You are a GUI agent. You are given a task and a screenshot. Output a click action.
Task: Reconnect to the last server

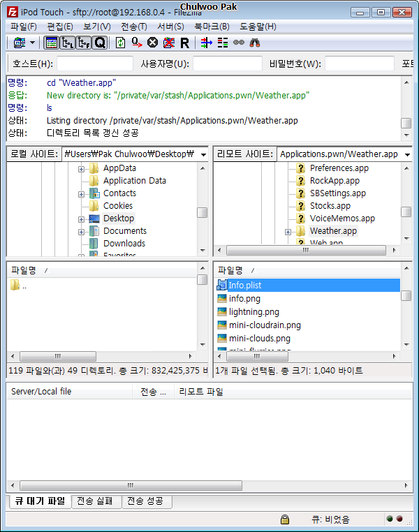coord(184,43)
